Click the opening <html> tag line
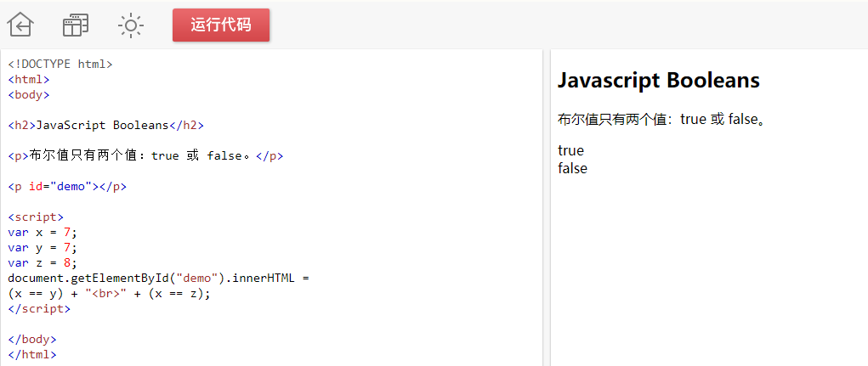Viewport: 868px width, 366px height. tap(29, 80)
